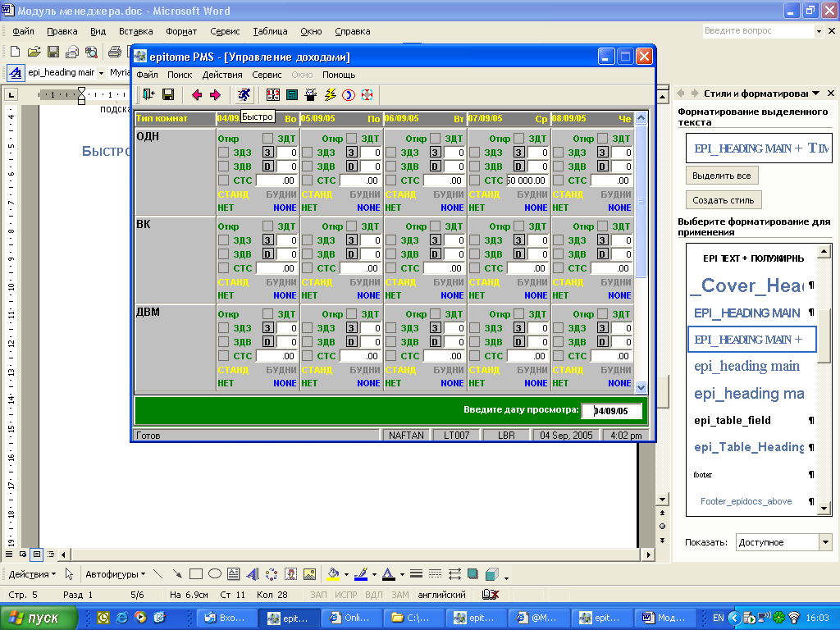840x630 pixels.
Task: Click the Введите дату просмотра date field
Action: [611, 411]
